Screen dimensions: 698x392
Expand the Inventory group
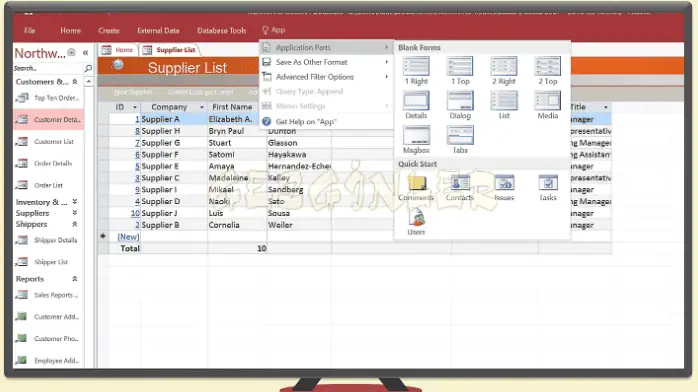[75, 202]
